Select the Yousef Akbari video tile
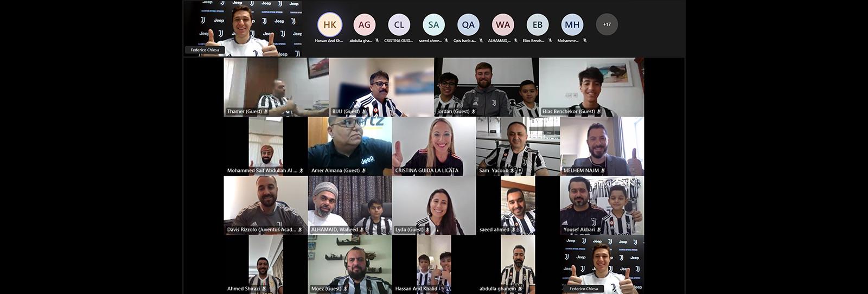Viewport: 868px width, 294px height. pyautogui.click(x=602, y=206)
